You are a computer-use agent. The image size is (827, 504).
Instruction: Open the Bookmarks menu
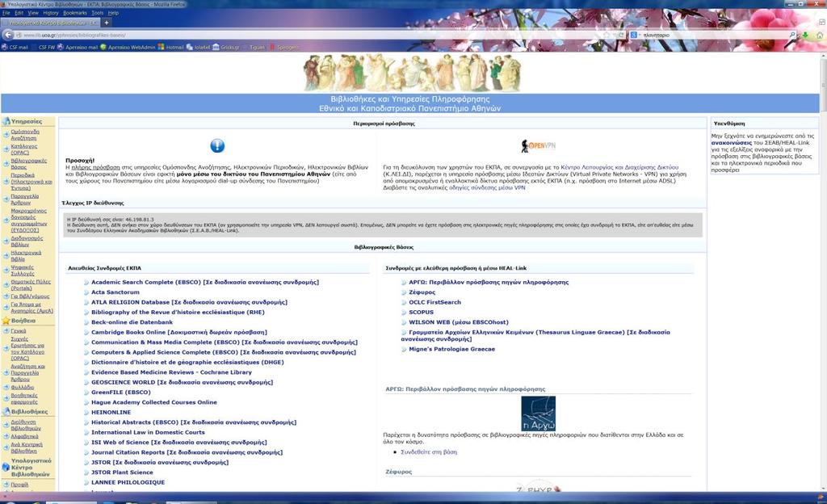coord(75,13)
